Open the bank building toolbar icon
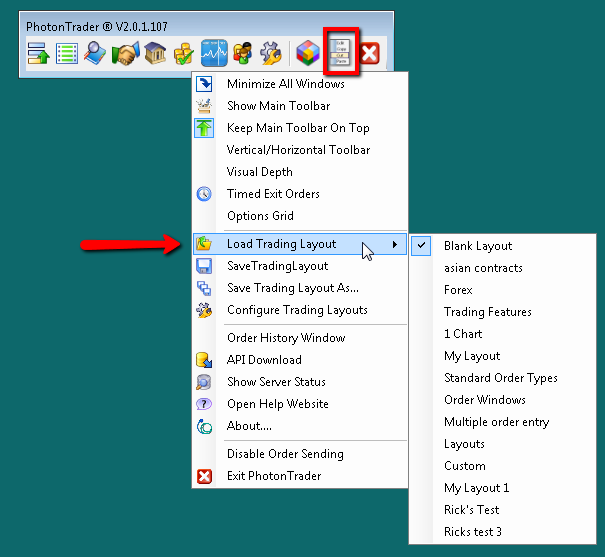This screenshot has width=605, height=557. [155, 53]
